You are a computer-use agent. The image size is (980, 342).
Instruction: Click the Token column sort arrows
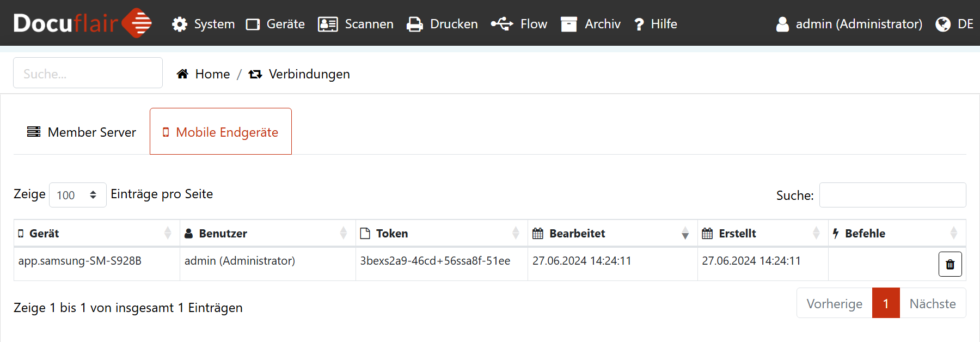pos(516,233)
